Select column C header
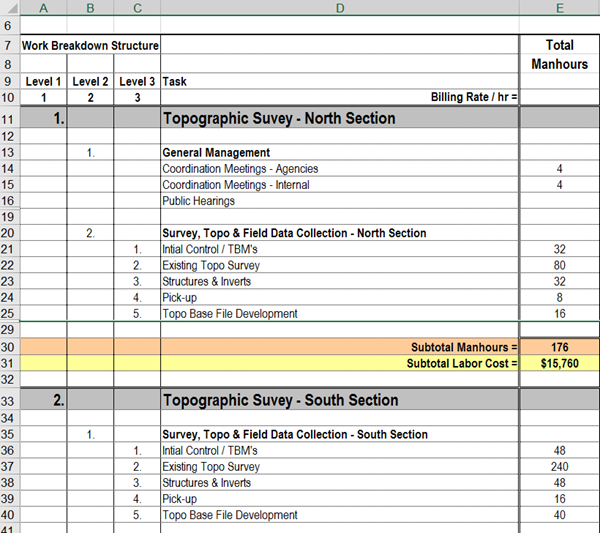600x533 pixels. coord(137,8)
